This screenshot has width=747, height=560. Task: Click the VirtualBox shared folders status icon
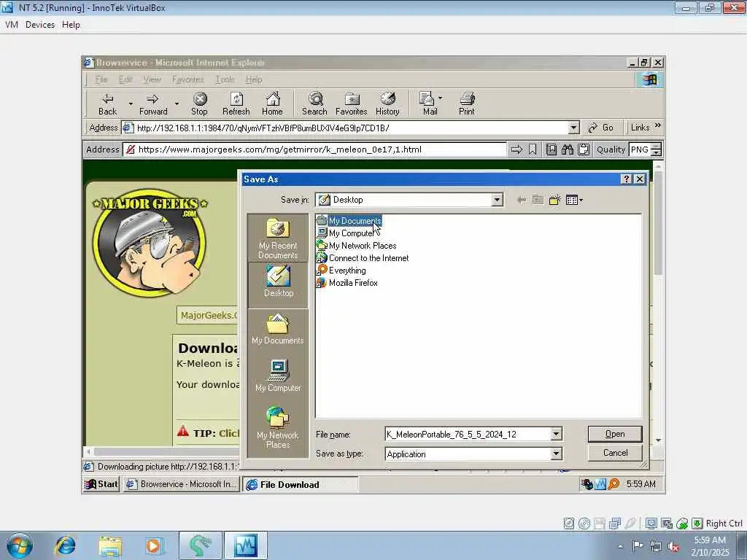(614, 524)
